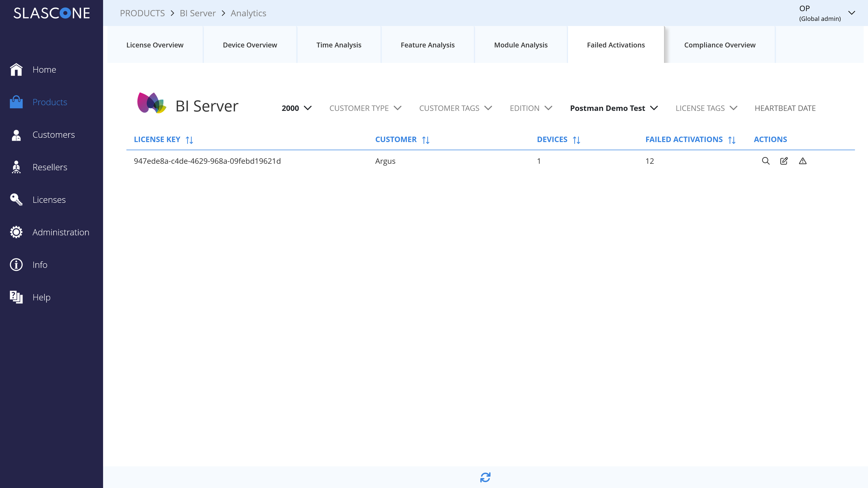
Task: Sort by License Key arrows
Action: (189, 140)
